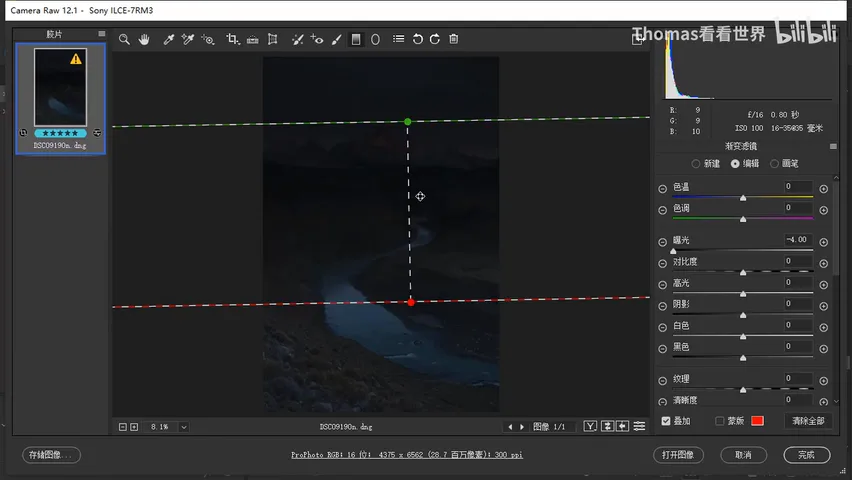Screen dimensions: 852x480
Task: Open the preview preferences sliders icon
Action: (640, 426)
